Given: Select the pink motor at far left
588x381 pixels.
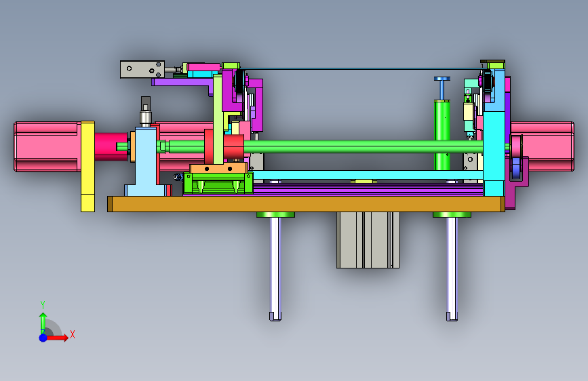Looking at the screenshot, I should (47, 146).
